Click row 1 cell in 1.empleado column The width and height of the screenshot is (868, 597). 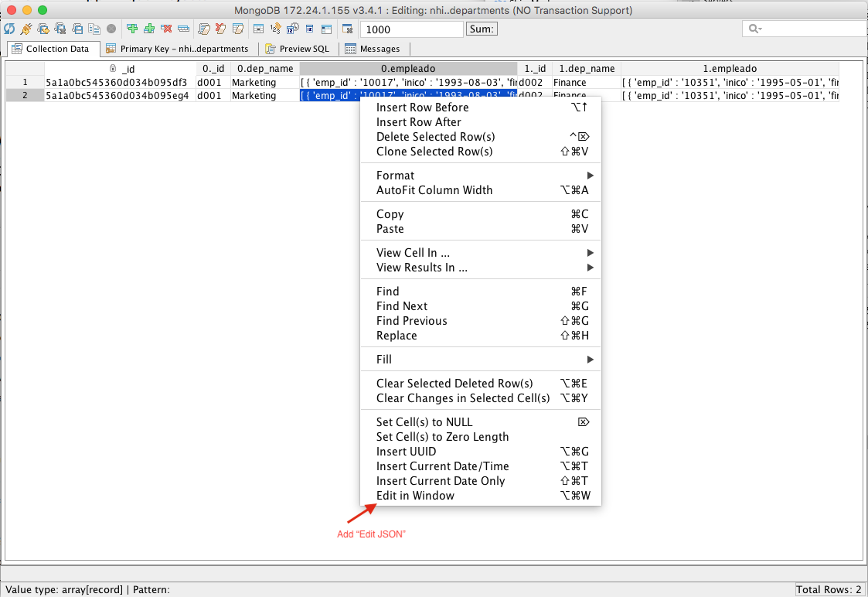[x=730, y=83]
